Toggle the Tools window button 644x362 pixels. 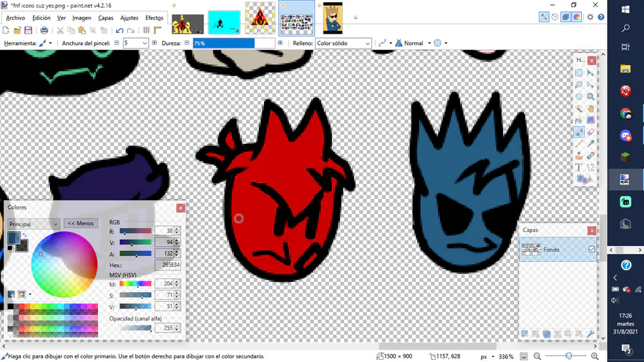tap(544, 17)
